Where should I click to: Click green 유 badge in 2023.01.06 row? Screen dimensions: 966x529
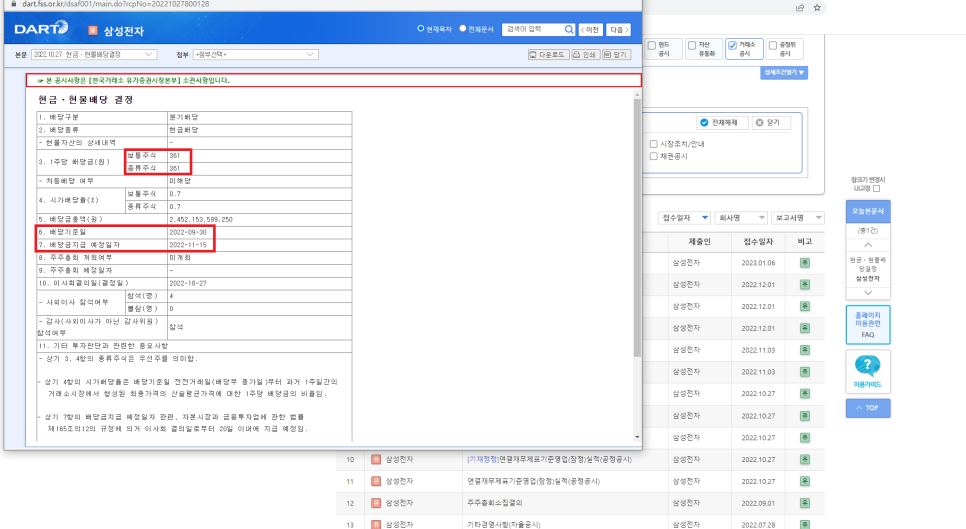[x=805, y=263]
